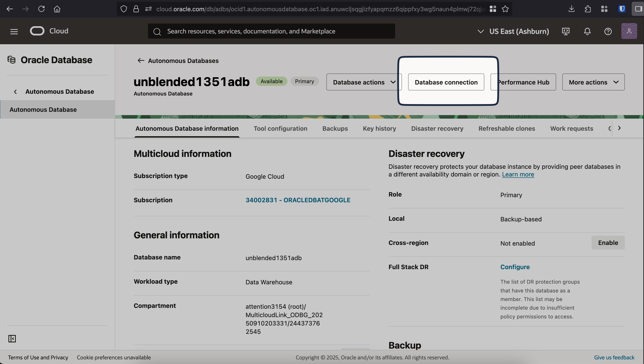Image resolution: width=644 pixels, height=364 pixels.
Task: Open Oracle Cloud hamburger navigation menu
Action: tap(14, 31)
